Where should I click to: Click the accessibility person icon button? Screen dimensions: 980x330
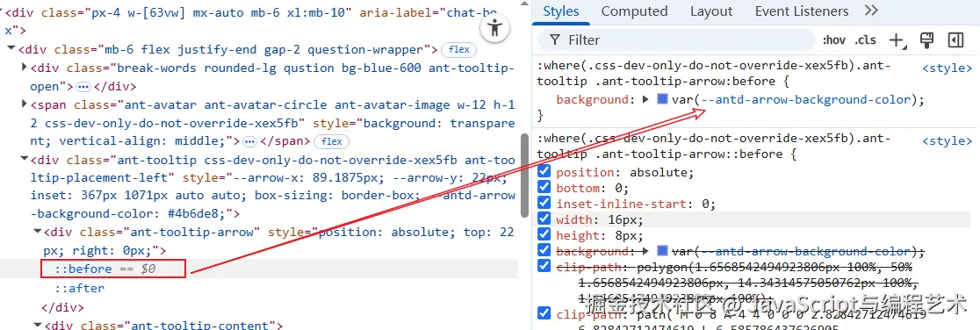coord(495,28)
